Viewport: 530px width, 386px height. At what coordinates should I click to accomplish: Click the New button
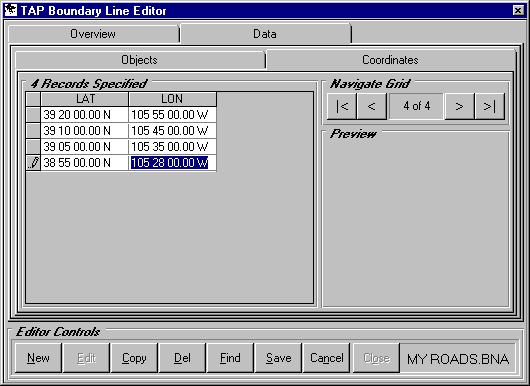coord(38,358)
